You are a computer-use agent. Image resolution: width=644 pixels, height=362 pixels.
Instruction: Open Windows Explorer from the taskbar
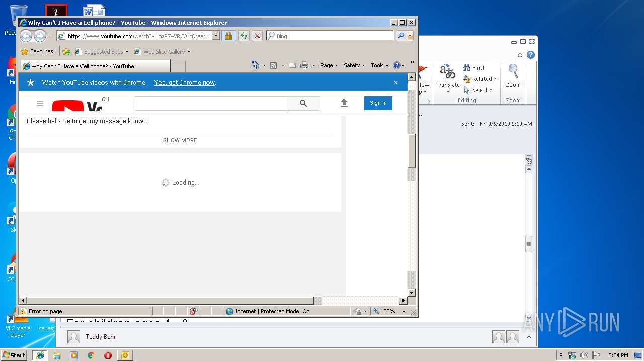57,355
